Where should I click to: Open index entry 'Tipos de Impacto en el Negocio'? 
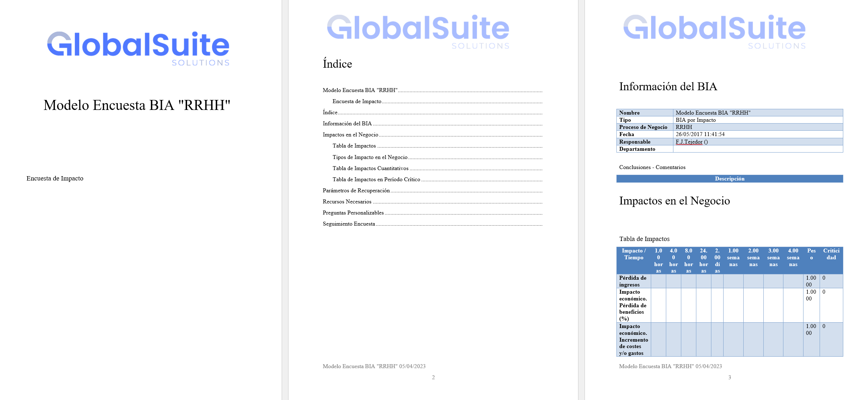pos(437,157)
